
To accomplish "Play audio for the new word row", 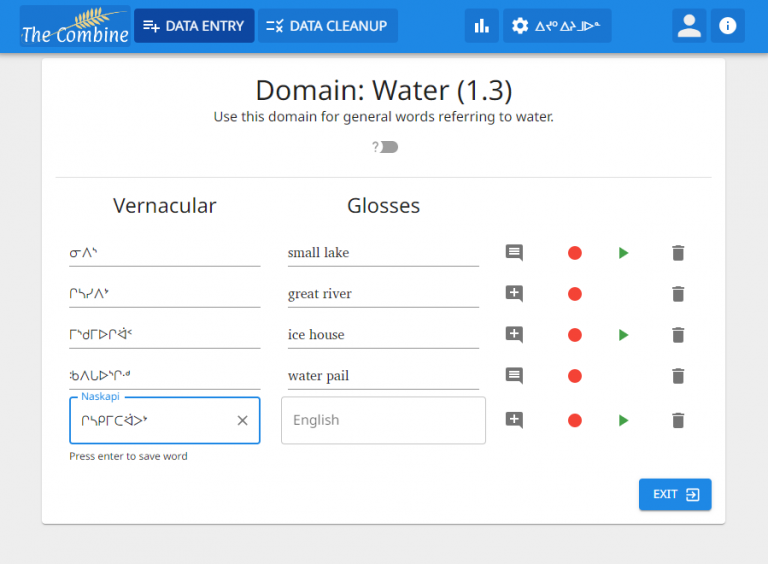I will [623, 421].
